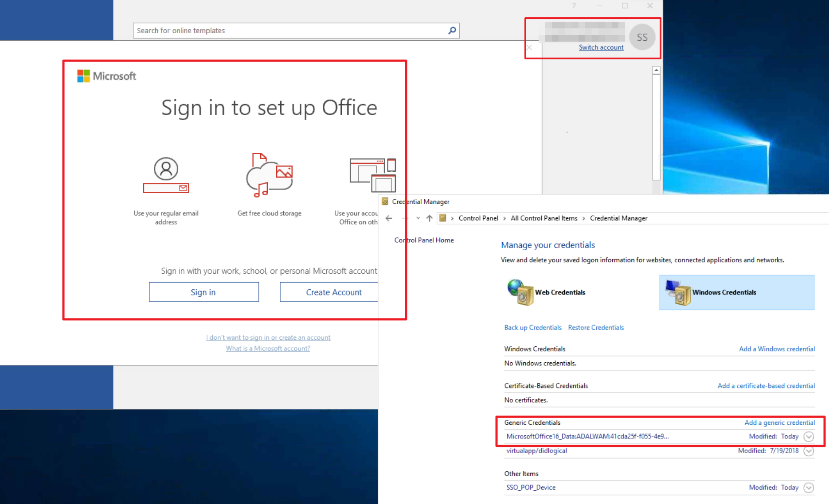
Task: Click the search magnifier icon for templates
Action: (x=452, y=31)
